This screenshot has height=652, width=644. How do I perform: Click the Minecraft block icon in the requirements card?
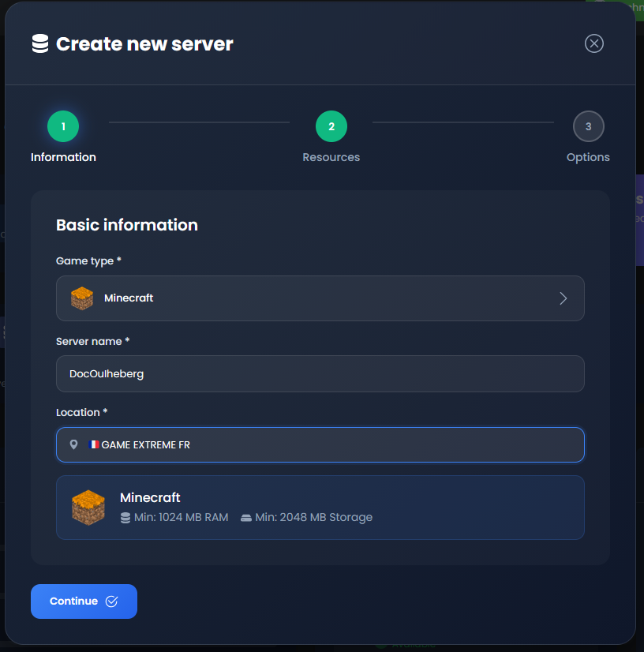[x=88, y=508]
